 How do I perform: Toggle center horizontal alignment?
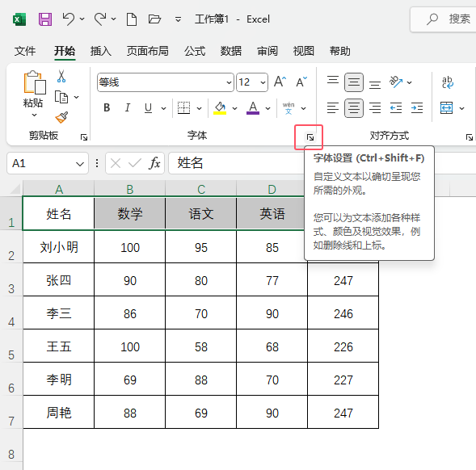354,107
